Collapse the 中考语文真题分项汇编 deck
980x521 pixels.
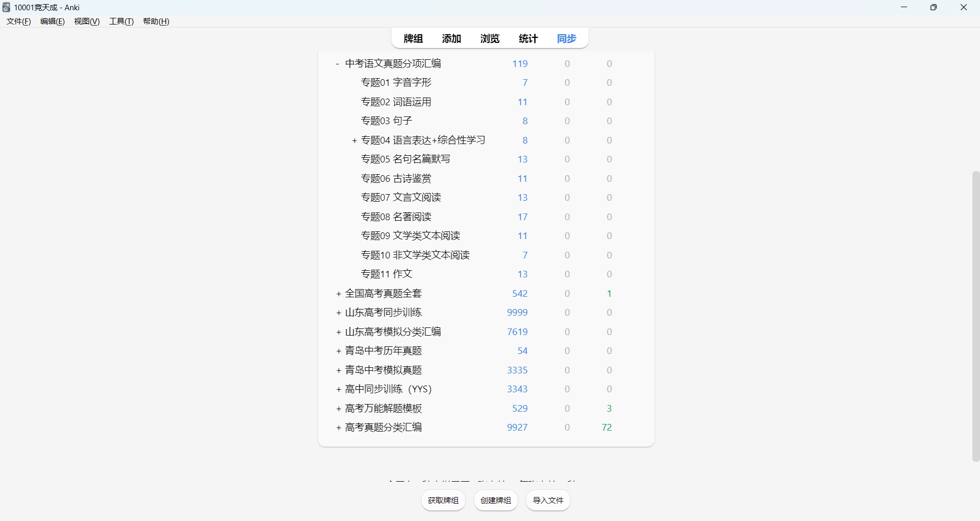point(338,64)
